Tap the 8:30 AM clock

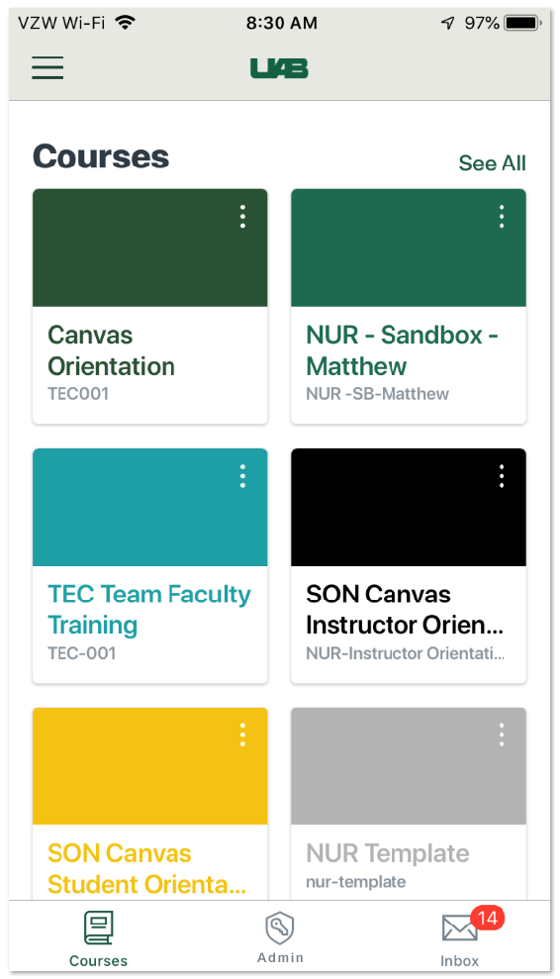282,24
